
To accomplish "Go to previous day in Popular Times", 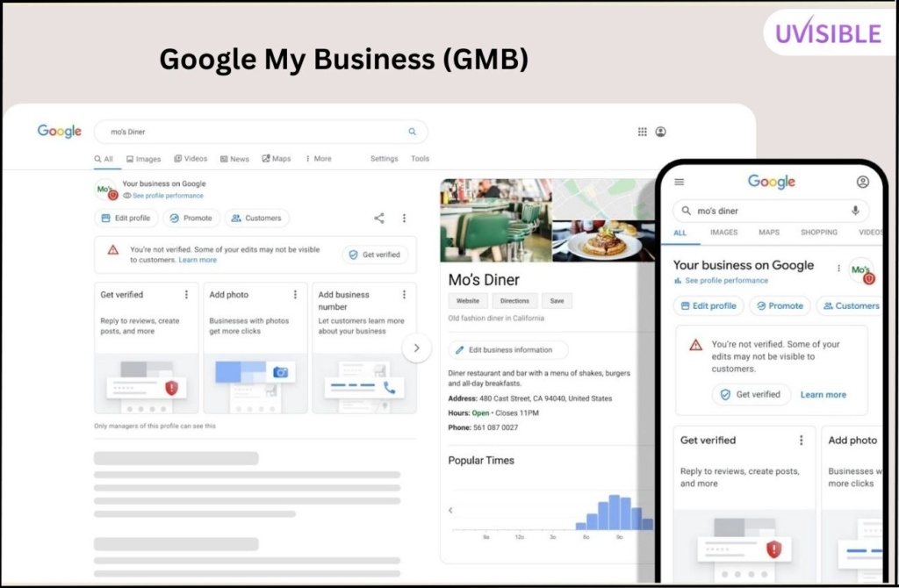I will coord(450,510).
